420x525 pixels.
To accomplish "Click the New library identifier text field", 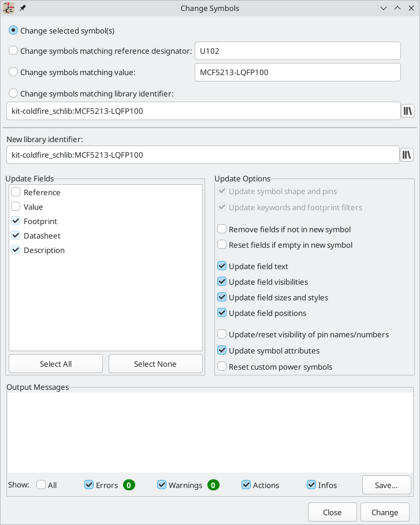I will 203,155.
